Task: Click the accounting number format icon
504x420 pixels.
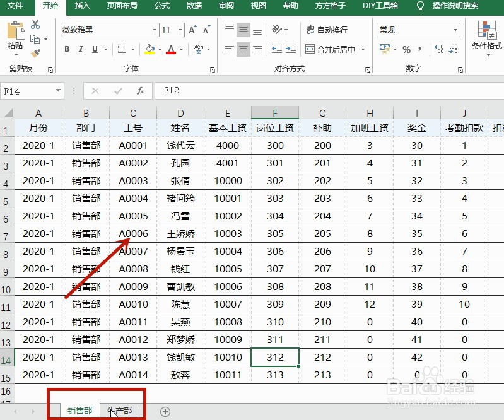Action: pos(385,49)
